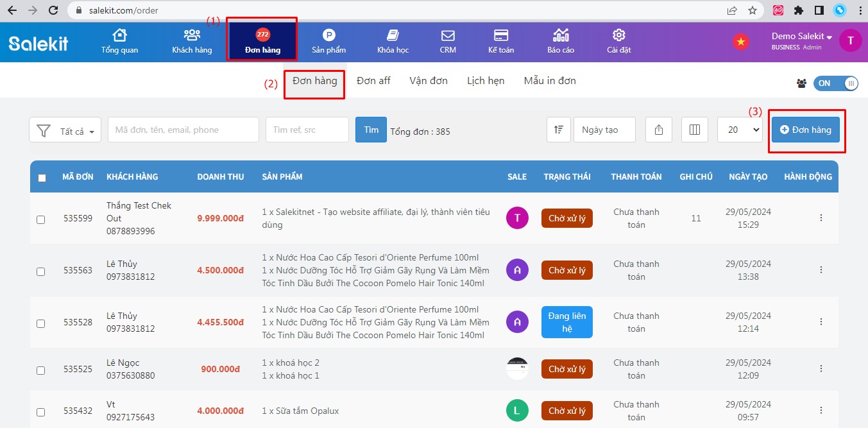Toggle the ON switch
The width and height of the screenshot is (868, 428).
[x=835, y=83]
